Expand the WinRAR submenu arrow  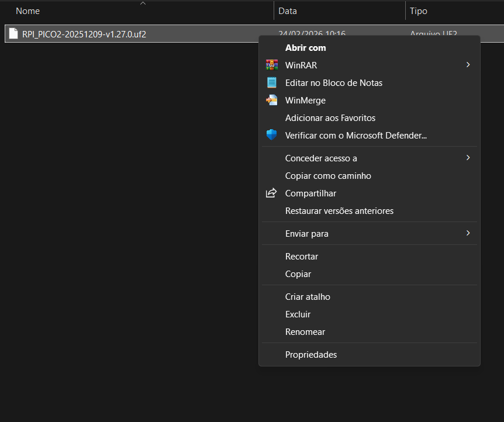click(468, 65)
